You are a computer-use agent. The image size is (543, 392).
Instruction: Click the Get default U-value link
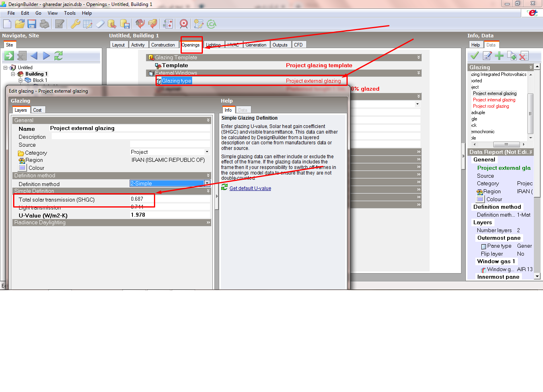[x=250, y=188]
